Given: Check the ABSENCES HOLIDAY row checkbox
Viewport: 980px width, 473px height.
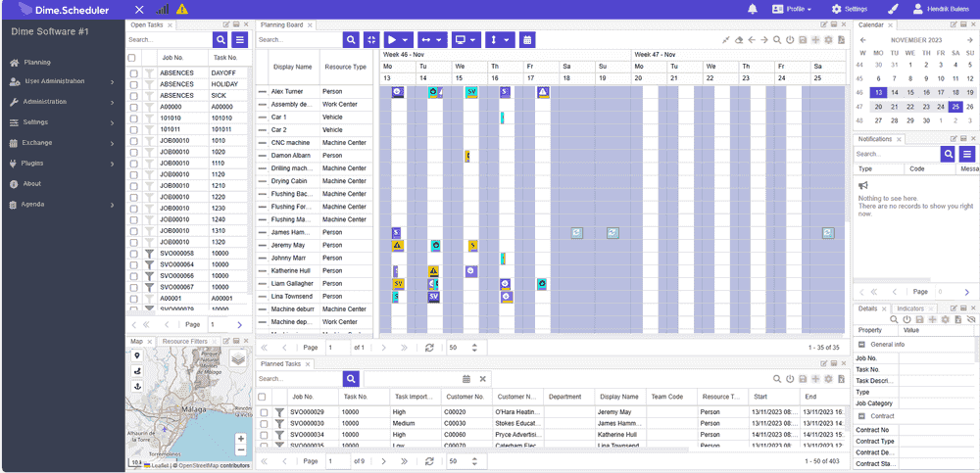Looking at the screenshot, I should coord(133,84).
